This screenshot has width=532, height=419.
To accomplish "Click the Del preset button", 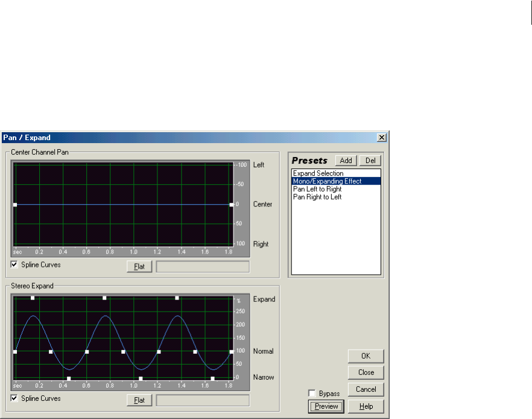I will click(x=370, y=161).
